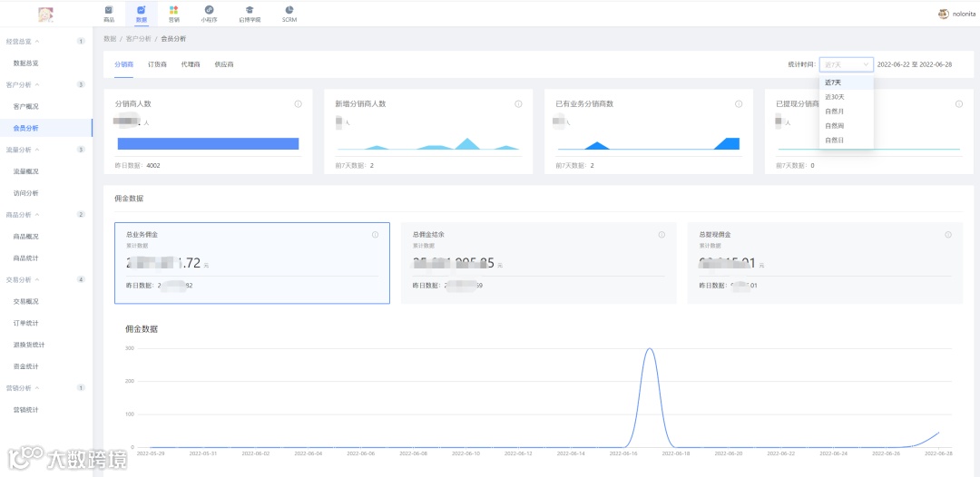This screenshot has width=980, height=477.
Task: Click the 昨日数据: 4002 text
Action: (138, 165)
